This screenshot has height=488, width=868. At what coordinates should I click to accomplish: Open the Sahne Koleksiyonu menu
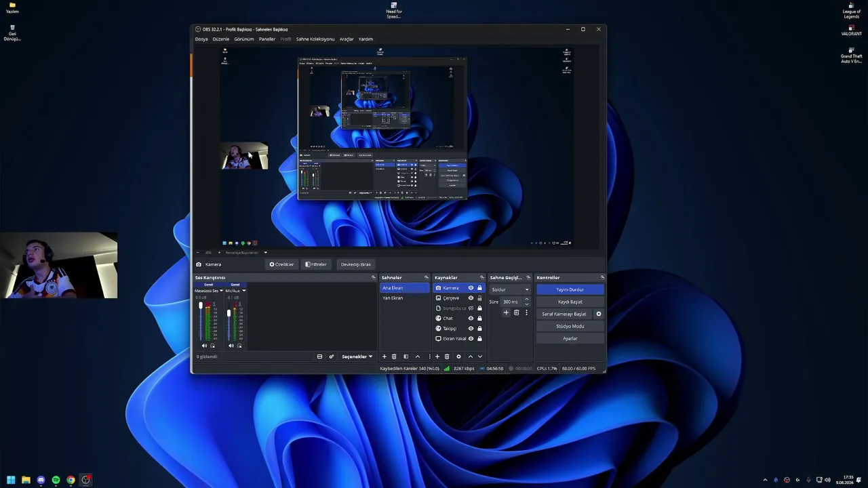(x=315, y=39)
